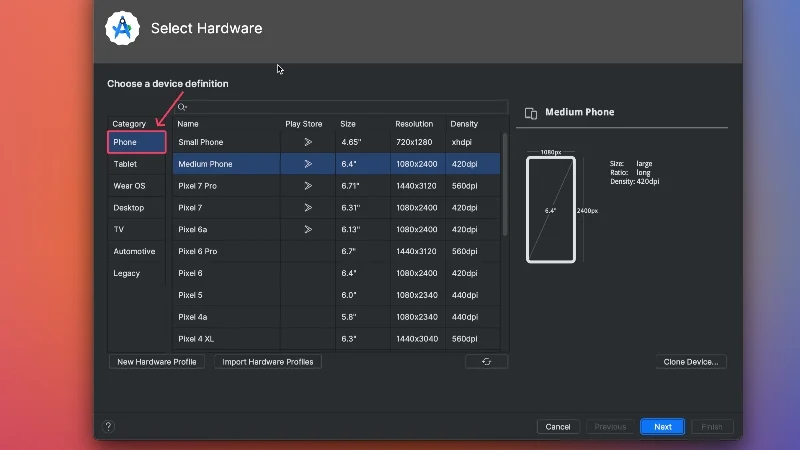Choose the Automotive category
Viewport: 800px width, 450px height.
(x=136, y=252)
